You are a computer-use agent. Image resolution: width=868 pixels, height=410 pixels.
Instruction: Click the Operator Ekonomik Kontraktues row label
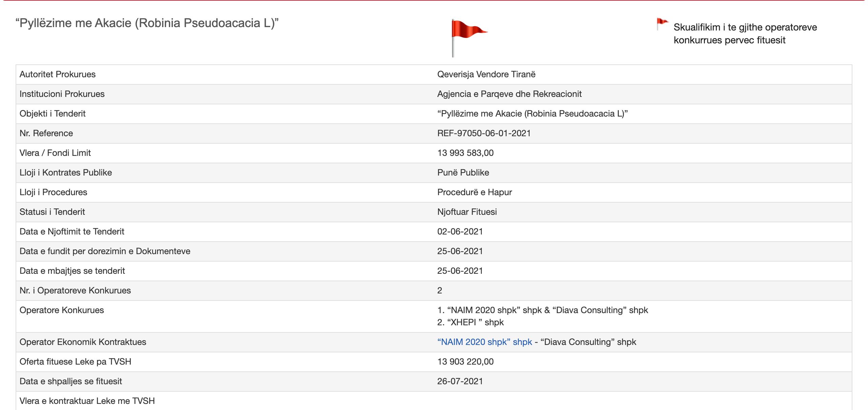point(83,342)
